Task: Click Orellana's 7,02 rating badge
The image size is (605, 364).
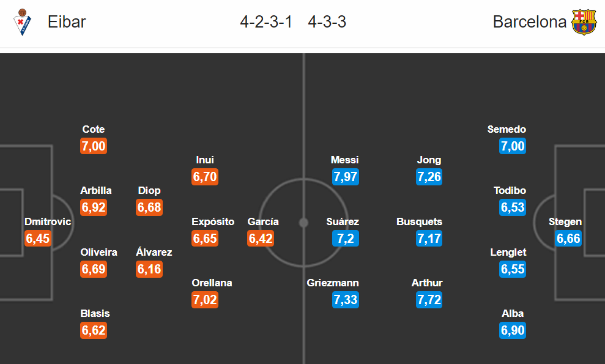Action: pos(205,300)
